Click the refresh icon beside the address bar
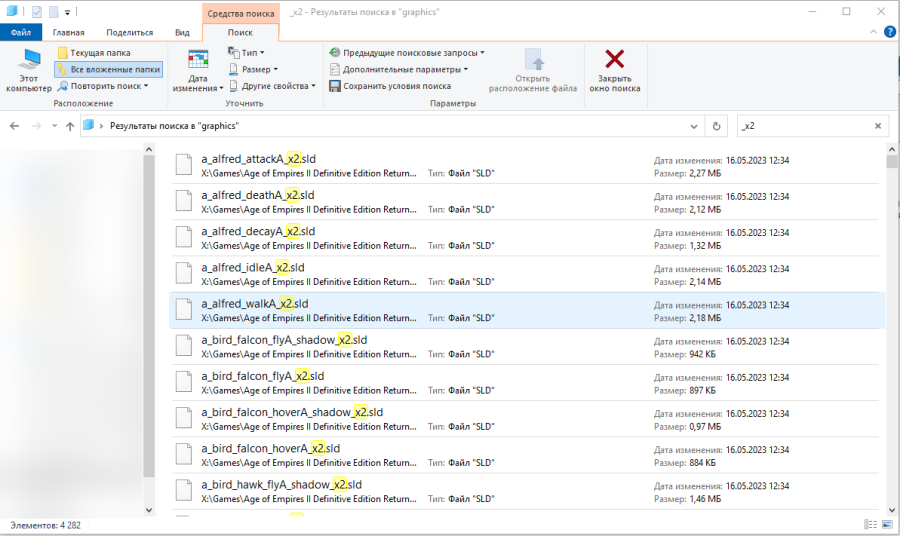Viewport: 900px width, 536px height. (715, 126)
